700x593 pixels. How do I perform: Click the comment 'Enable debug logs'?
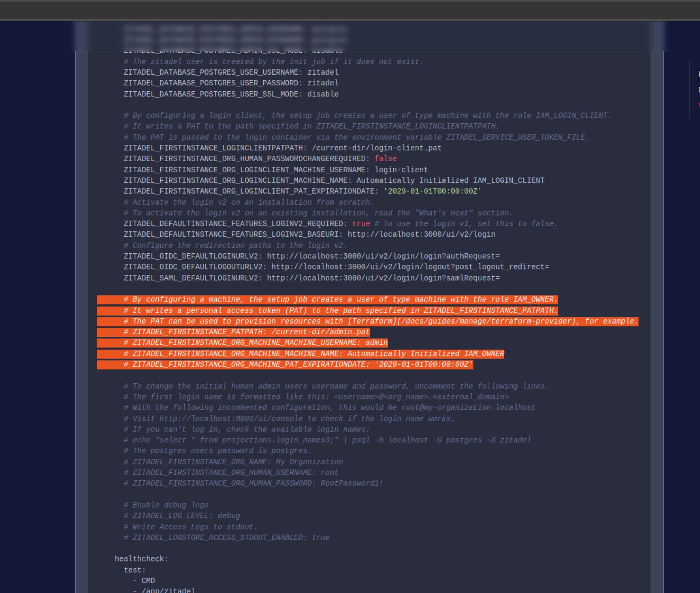click(166, 505)
